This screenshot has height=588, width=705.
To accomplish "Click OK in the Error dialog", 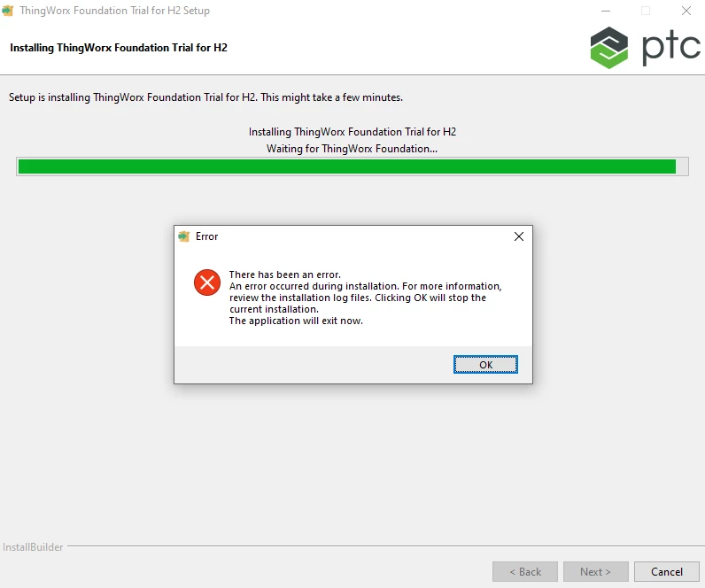I will pos(485,365).
